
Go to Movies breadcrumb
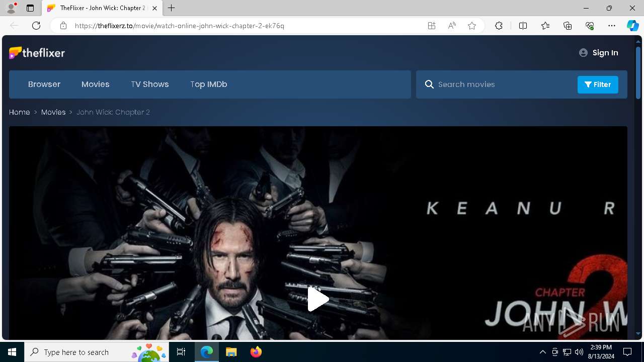(x=53, y=112)
